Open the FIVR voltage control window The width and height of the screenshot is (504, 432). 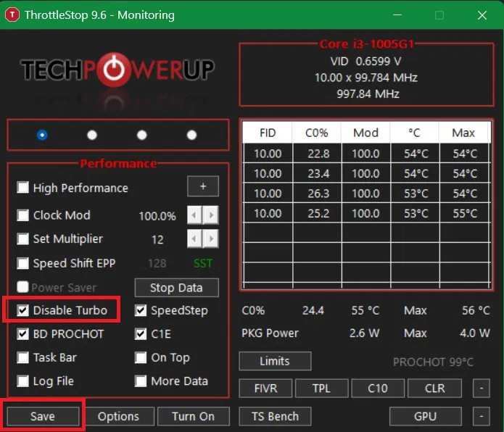(264, 388)
